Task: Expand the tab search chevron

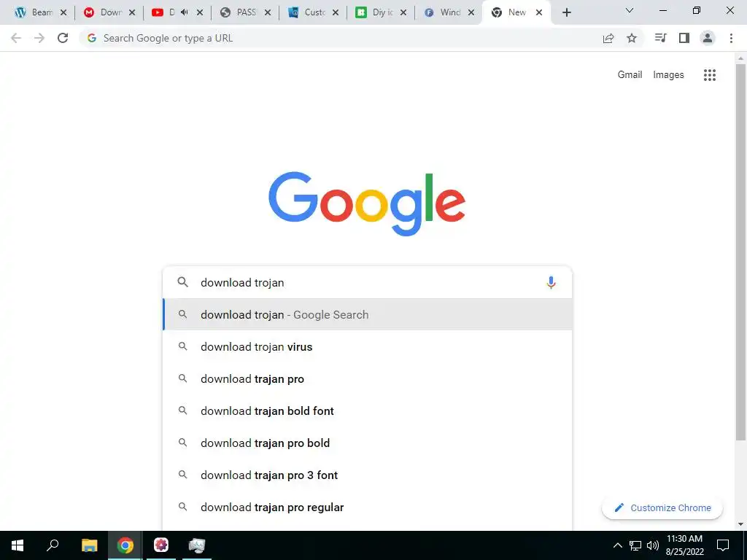Action: (630, 10)
